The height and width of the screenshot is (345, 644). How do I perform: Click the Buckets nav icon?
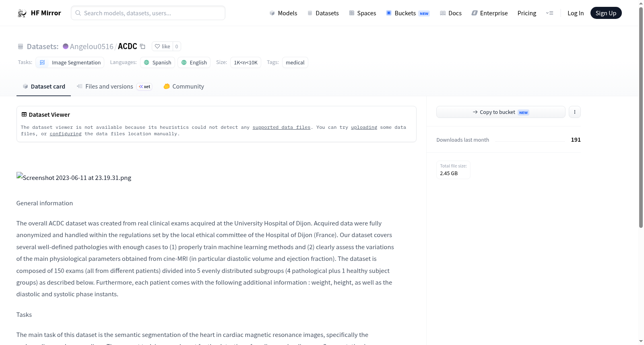coord(389,13)
